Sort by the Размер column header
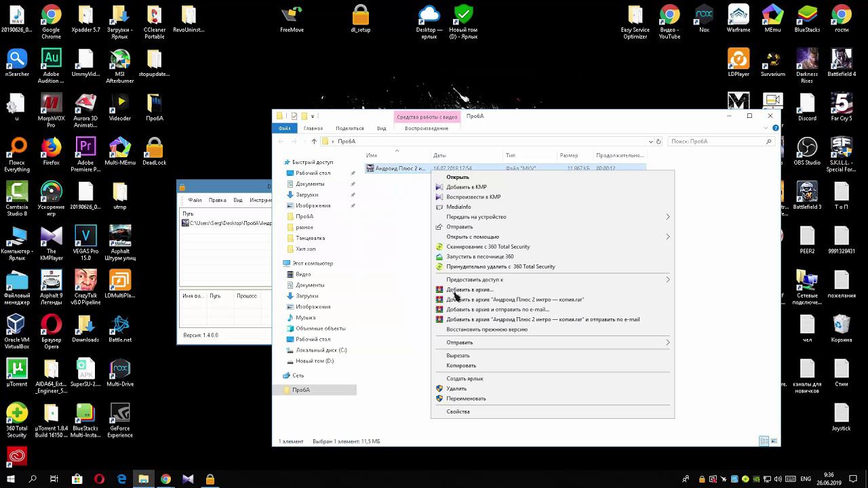 pyautogui.click(x=568, y=155)
